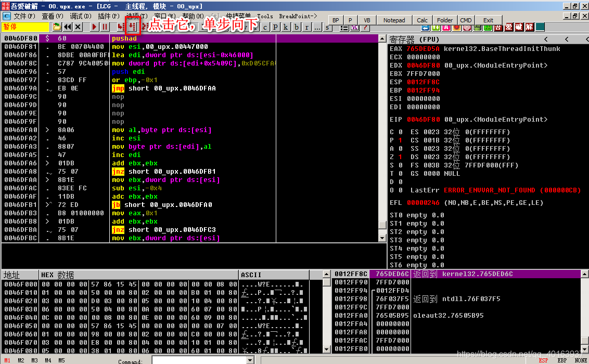Click the disassembly vertical scrollbar thumb
Screen dimensions: 589x364
(x=382, y=225)
